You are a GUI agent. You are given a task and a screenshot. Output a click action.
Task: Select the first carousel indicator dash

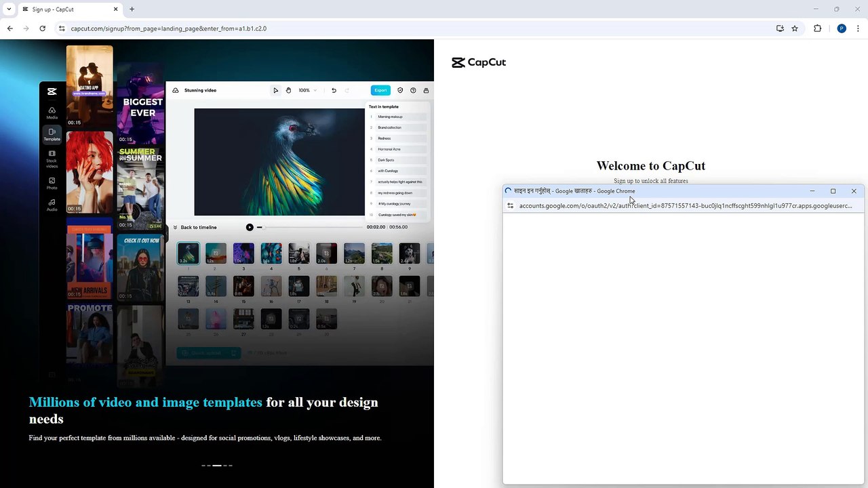point(203,466)
